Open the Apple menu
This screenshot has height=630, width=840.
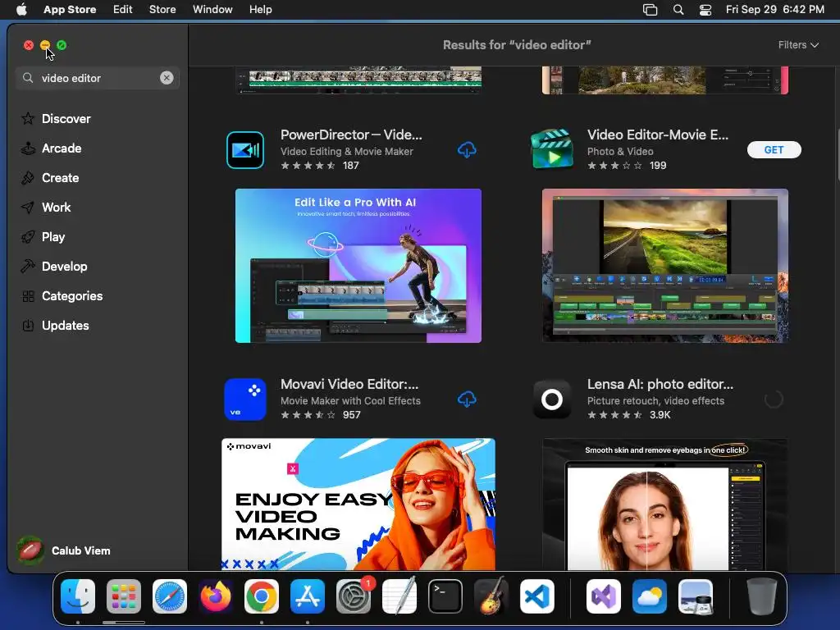[x=21, y=10]
